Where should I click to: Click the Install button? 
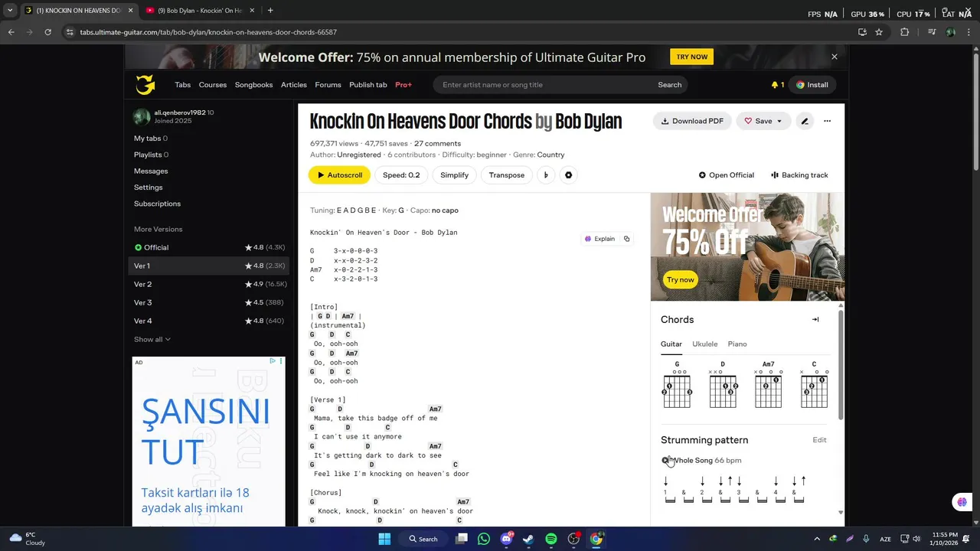point(812,85)
